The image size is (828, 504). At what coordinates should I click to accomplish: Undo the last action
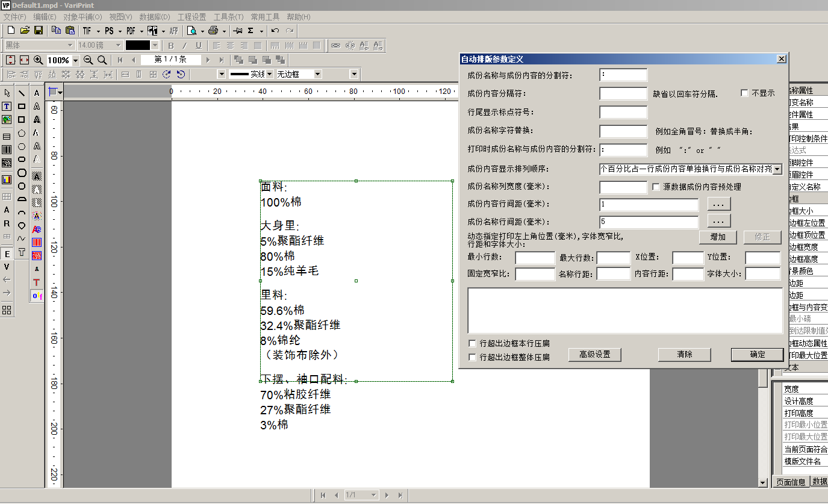275,31
